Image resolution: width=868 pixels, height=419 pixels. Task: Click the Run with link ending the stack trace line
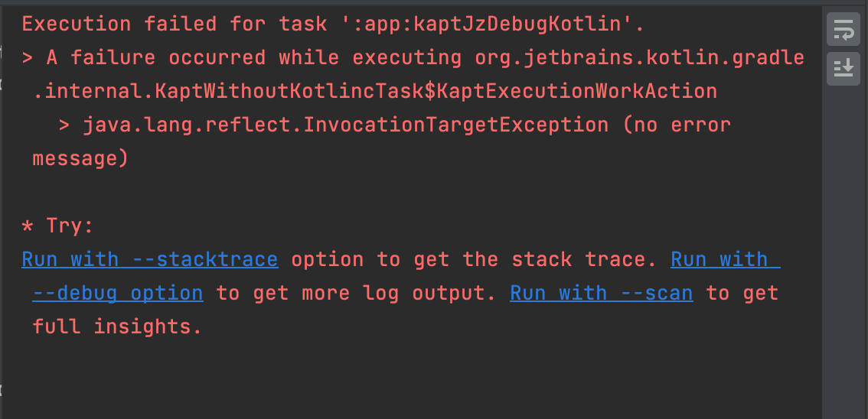[725, 259]
